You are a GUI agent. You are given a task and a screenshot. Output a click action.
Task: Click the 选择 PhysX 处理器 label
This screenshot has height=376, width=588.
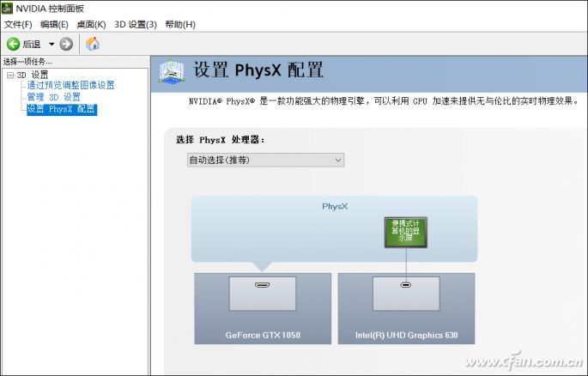[x=220, y=140]
